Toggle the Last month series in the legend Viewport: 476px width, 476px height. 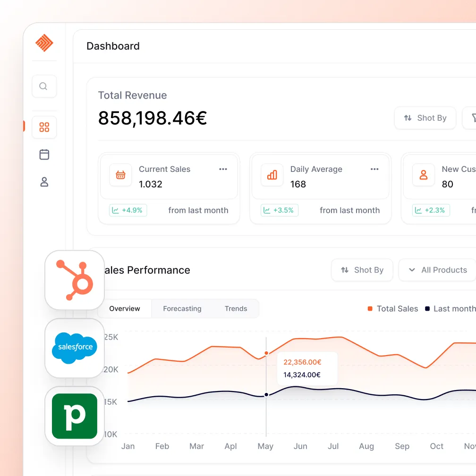tap(454, 308)
